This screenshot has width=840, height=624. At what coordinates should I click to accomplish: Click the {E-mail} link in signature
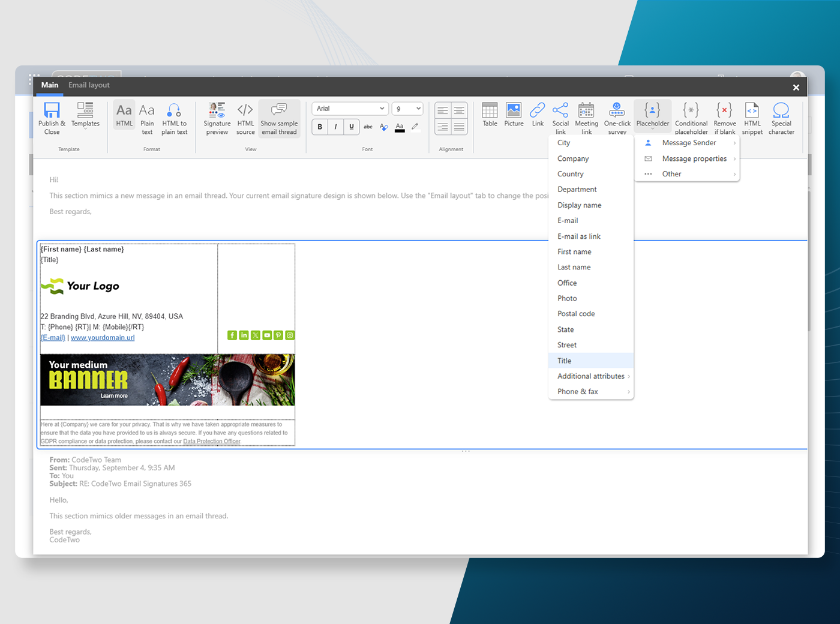coord(53,338)
